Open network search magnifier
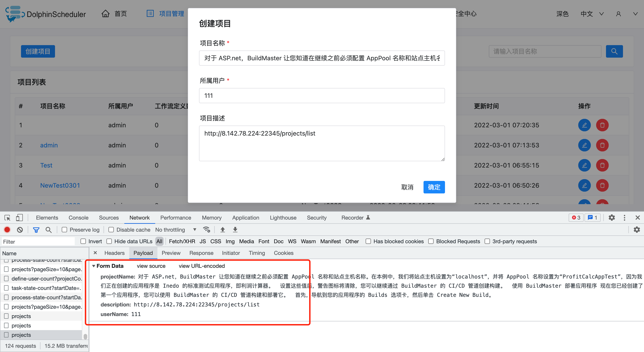 (49, 230)
